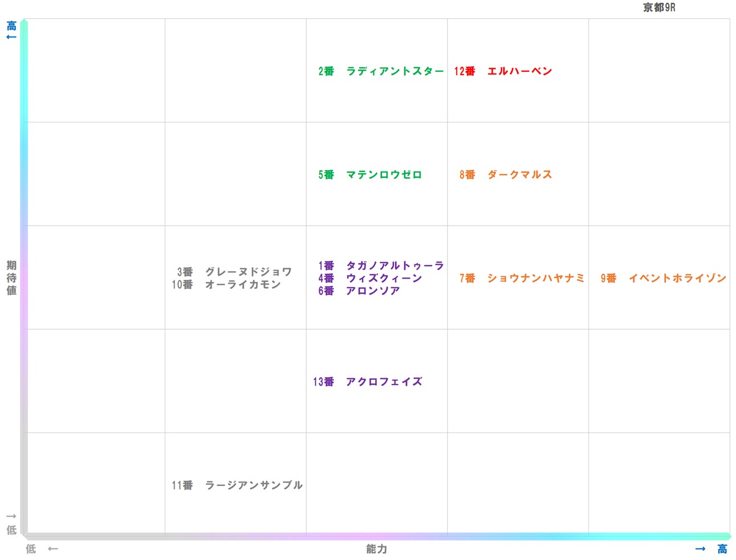This screenshot has height=560, width=736.
Task: Select horse 12番 エルハーベン label
Action: pos(502,71)
